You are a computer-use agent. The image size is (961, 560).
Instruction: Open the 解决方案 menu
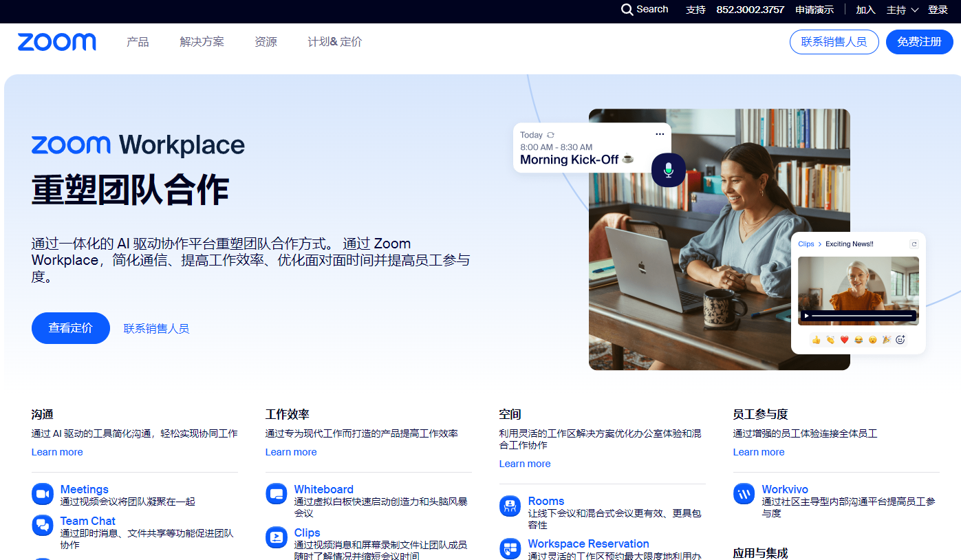coord(202,42)
